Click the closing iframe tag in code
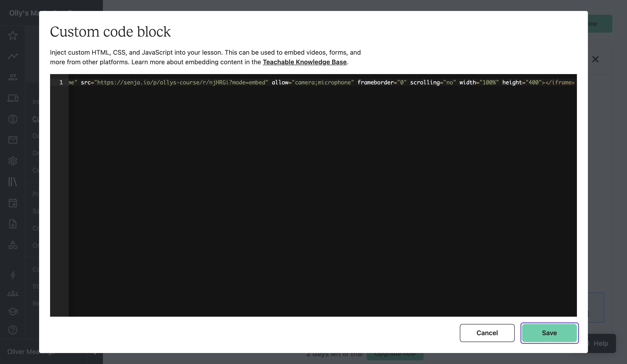 coord(560,82)
